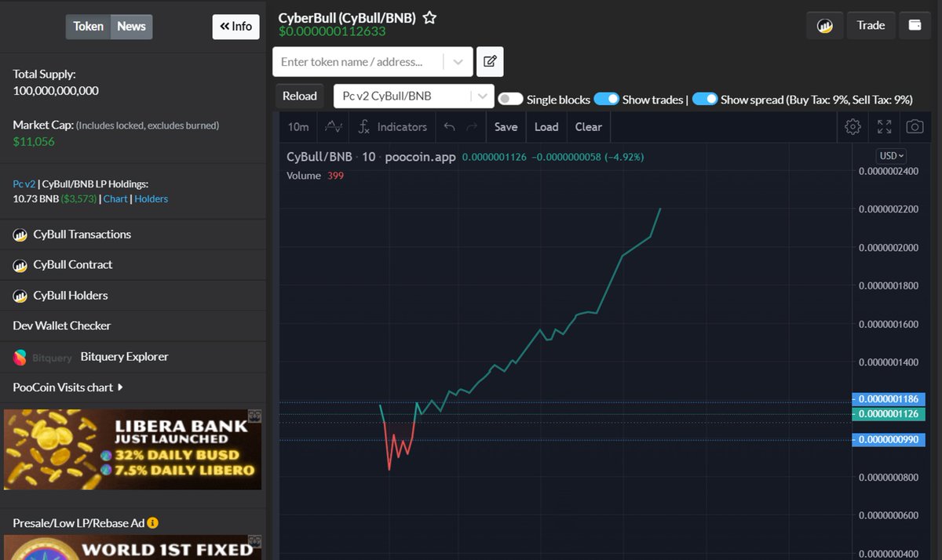Viewport: 942px width, 560px height.
Task: Click the Bitquery logo icon
Action: tap(20, 357)
